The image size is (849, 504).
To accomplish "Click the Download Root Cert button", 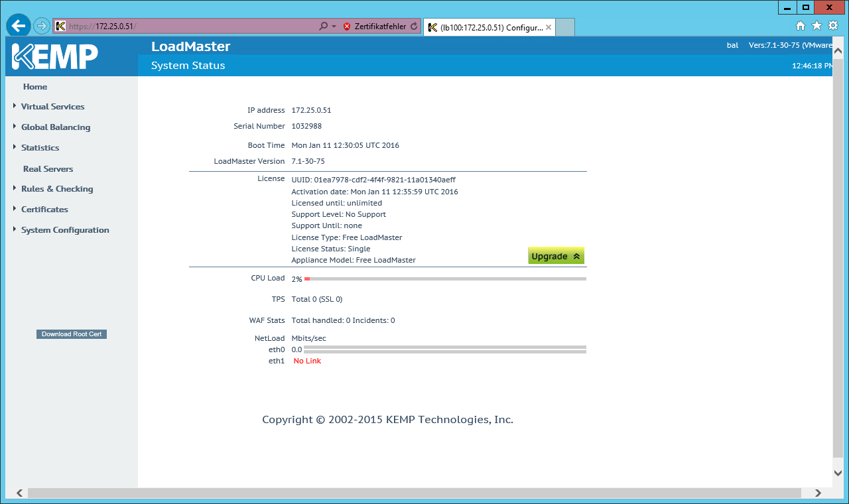I will click(72, 334).
